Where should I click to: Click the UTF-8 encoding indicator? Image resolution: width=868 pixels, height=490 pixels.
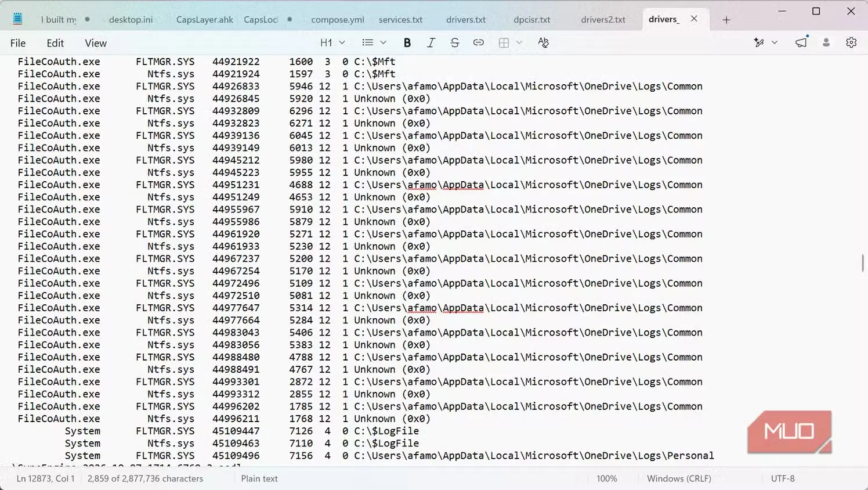(783, 478)
